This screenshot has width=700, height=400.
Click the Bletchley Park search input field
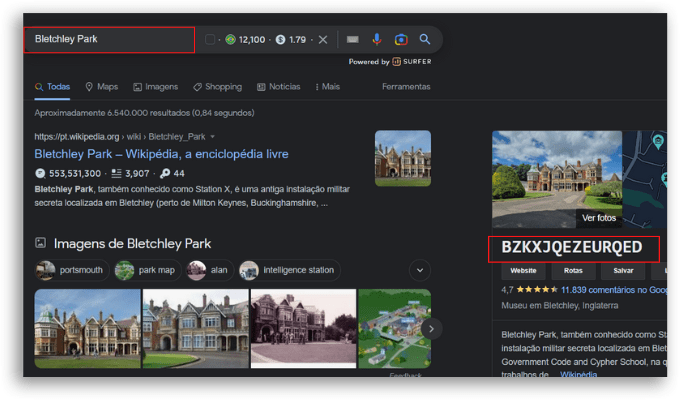point(109,40)
